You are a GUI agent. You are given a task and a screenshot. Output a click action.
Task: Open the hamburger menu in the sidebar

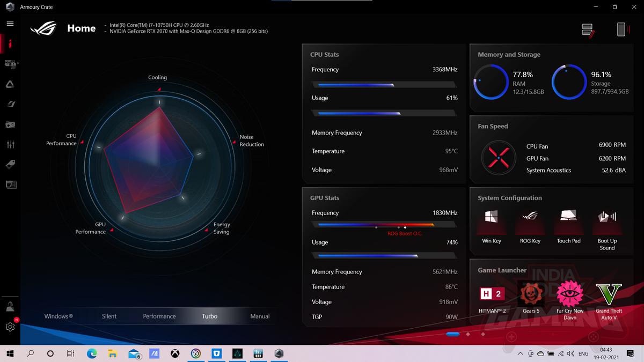coord(10,24)
